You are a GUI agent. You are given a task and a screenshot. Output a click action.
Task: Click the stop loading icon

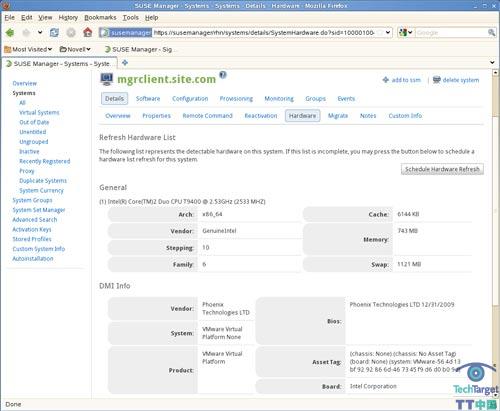click(71, 32)
